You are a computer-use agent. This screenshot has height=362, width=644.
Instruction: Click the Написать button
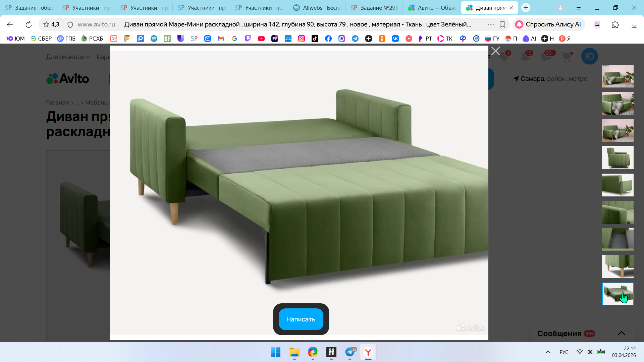[x=301, y=319]
